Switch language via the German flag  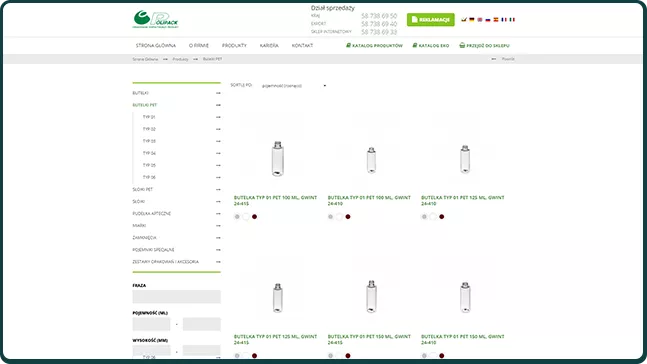pos(472,19)
